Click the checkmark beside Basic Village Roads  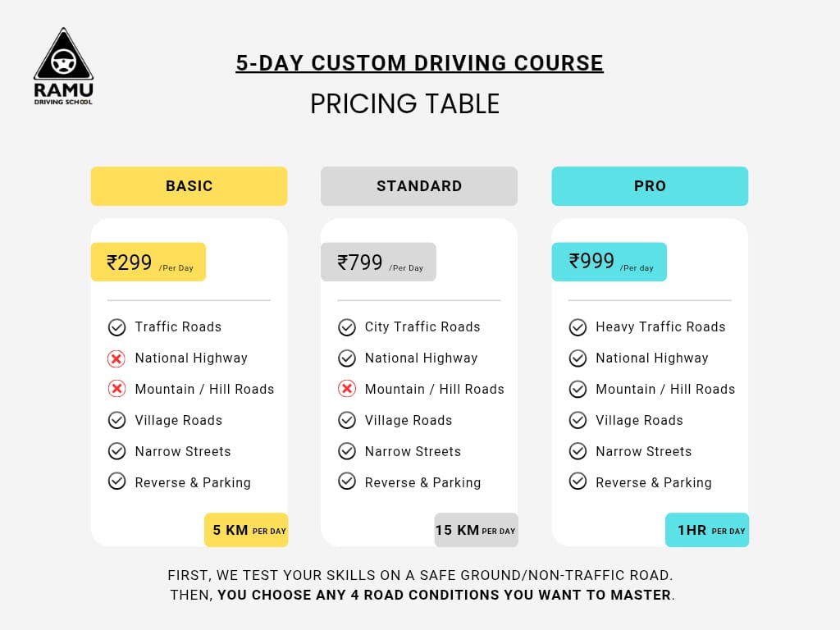[116, 421]
